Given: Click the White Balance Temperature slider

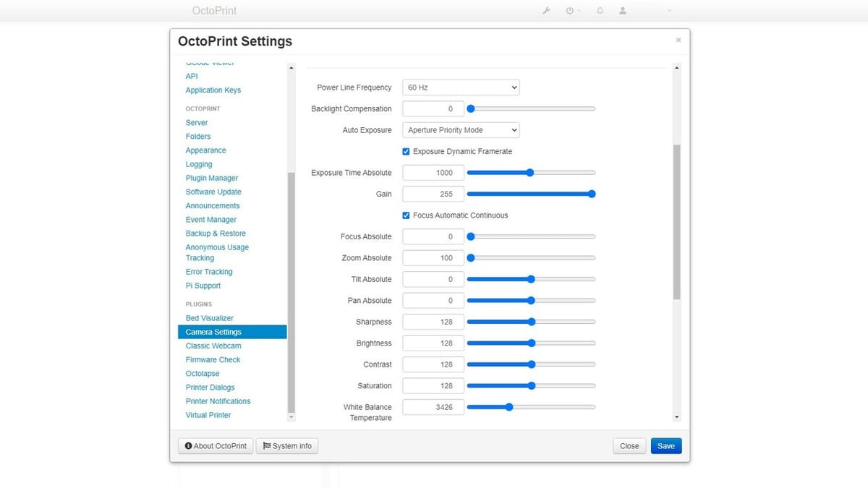Looking at the screenshot, I should (531, 407).
